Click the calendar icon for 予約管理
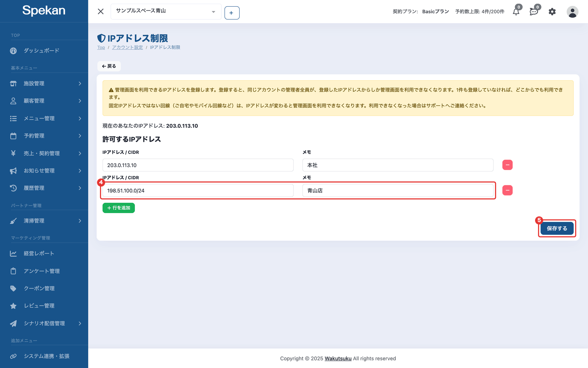 [13, 136]
